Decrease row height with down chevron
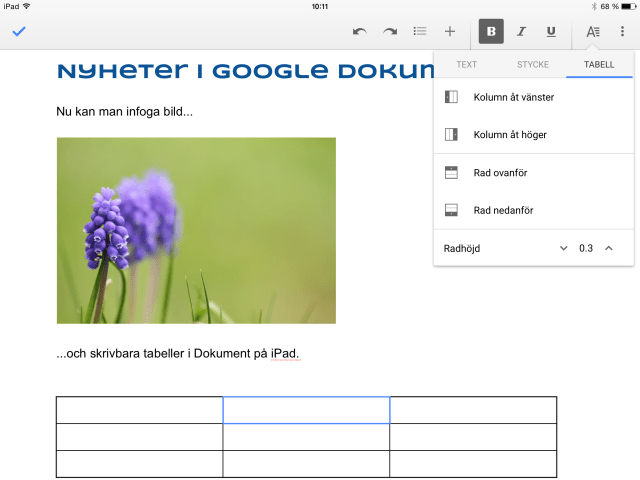 [x=563, y=248]
